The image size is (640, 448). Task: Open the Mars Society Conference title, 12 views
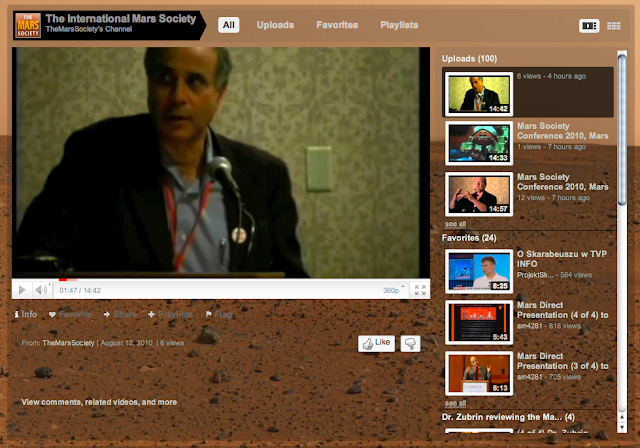tap(562, 182)
